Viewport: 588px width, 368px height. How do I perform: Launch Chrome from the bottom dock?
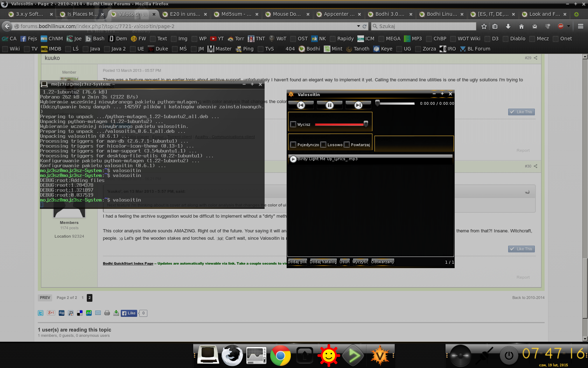point(280,355)
